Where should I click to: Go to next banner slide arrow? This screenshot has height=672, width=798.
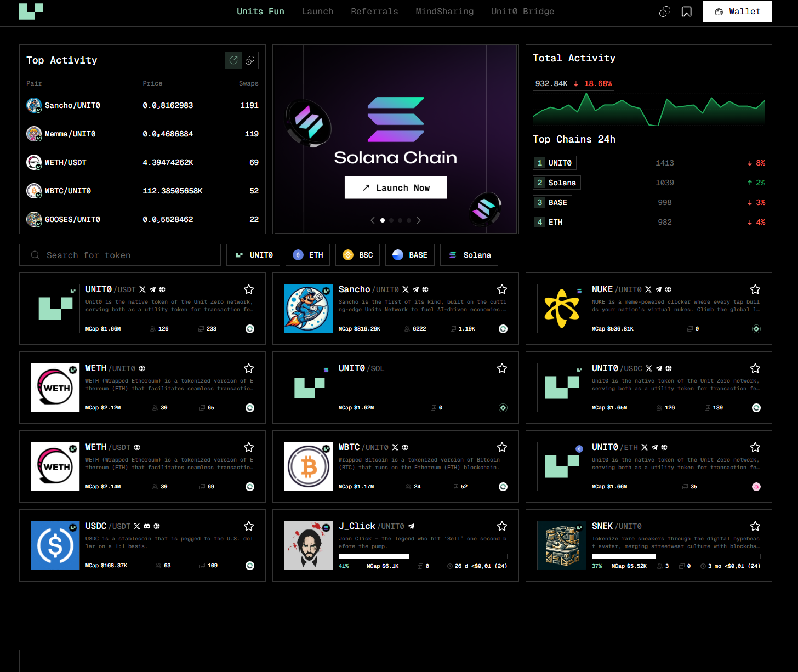tap(419, 220)
